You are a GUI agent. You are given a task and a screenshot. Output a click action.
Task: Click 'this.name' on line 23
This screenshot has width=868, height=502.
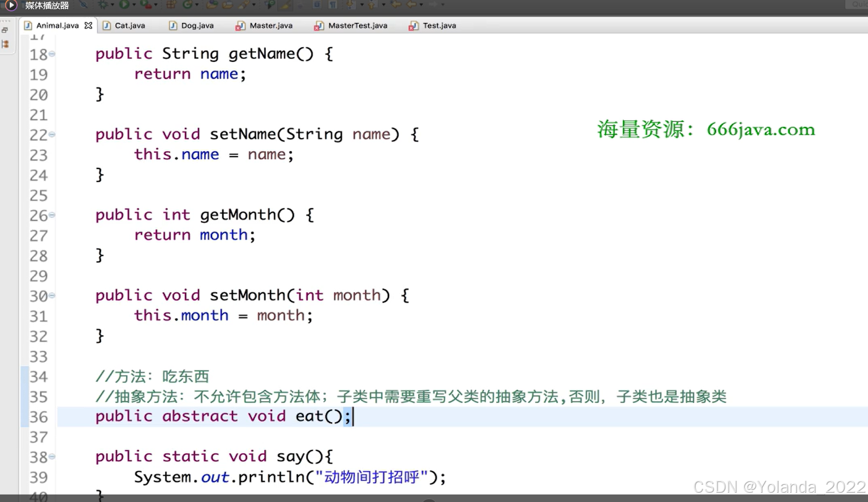pos(176,154)
